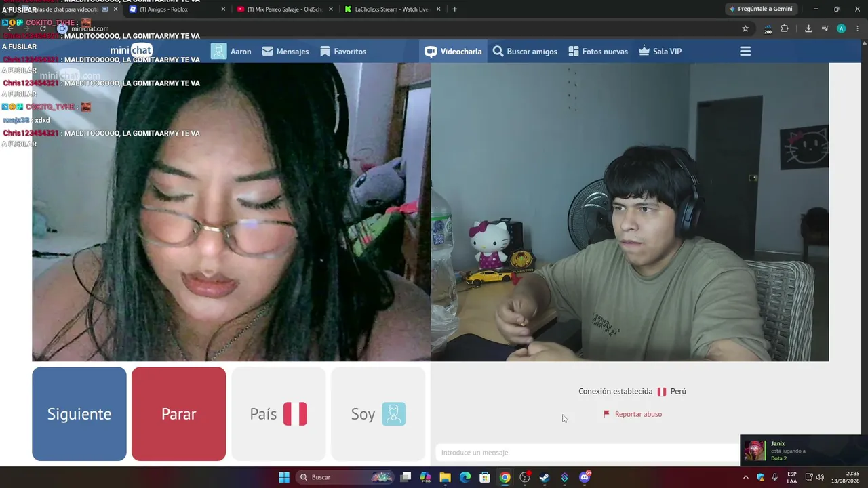868x488 pixels.
Task: Click the stranger's webcam video
Action: click(231, 212)
